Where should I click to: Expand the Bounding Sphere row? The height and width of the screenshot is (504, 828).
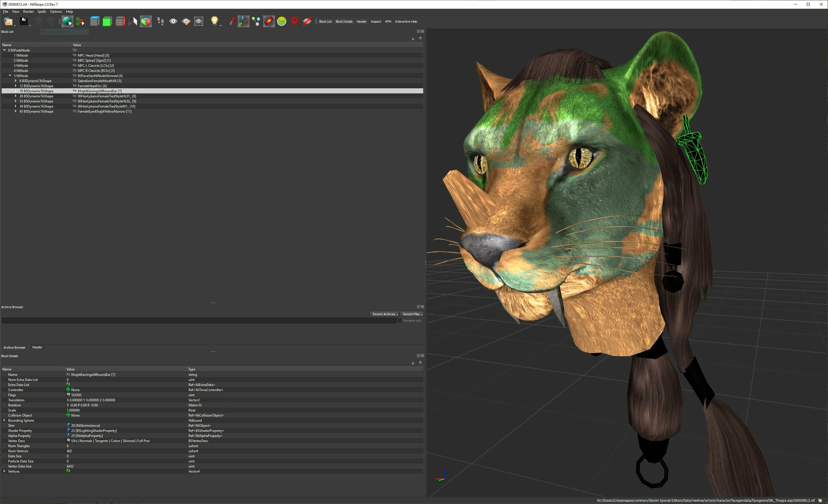click(x=5, y=420)
